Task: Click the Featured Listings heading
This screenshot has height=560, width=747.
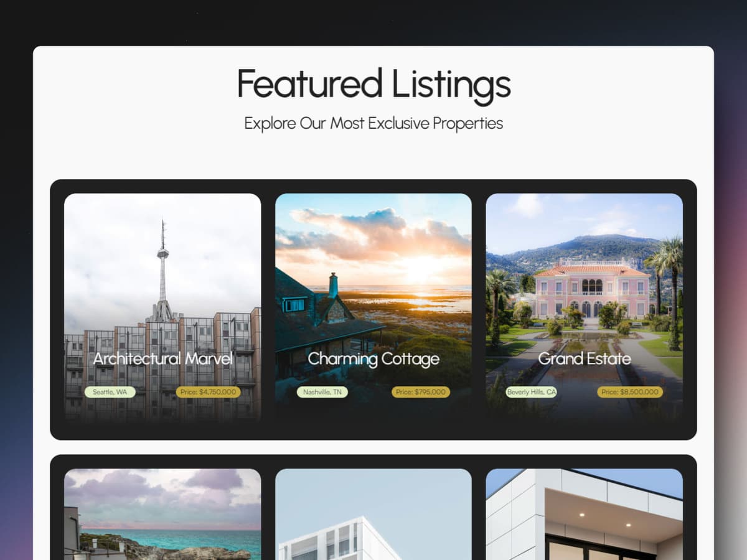Action: pyautogui.click(x=374, y=83)
